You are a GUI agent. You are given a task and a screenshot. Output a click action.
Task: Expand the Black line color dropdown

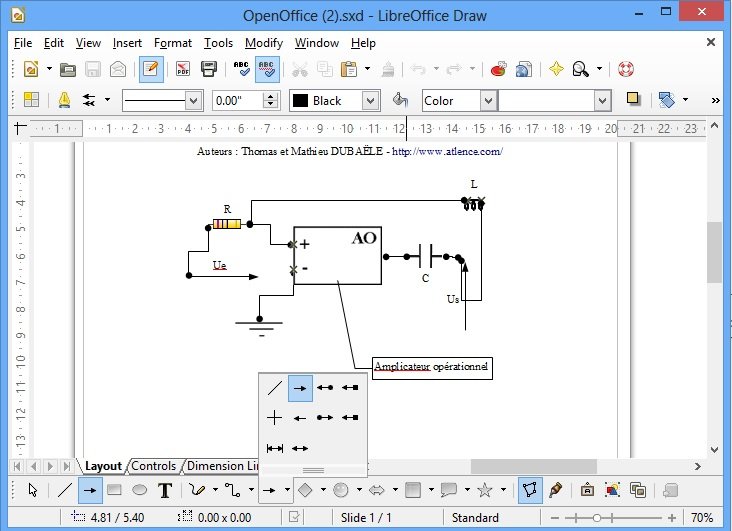370,100
